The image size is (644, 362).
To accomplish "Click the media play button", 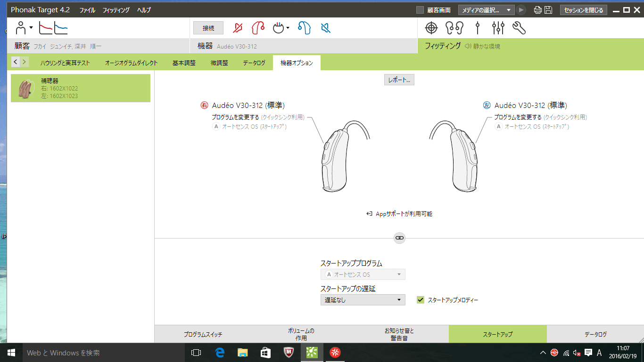I will 521,10.
